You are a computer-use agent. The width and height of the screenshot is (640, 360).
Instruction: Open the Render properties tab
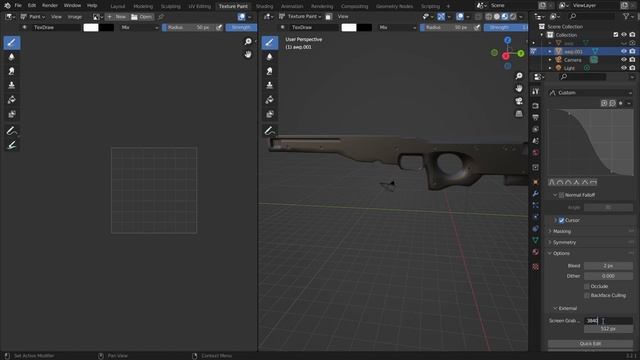pos(536,106)
